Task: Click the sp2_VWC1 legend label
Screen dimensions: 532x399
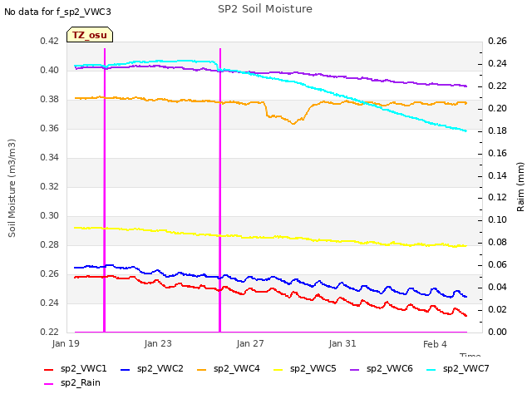Action: [83, 368]
